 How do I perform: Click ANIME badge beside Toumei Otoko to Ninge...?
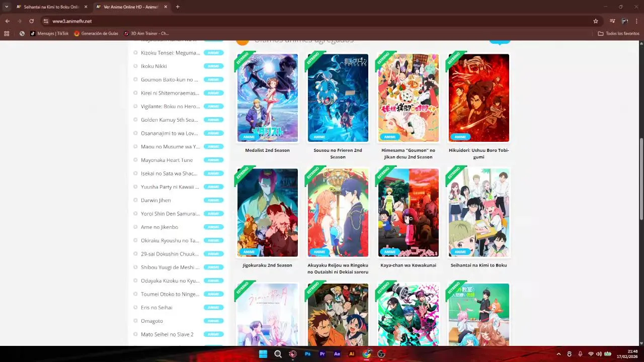click(x=214, y=294)
